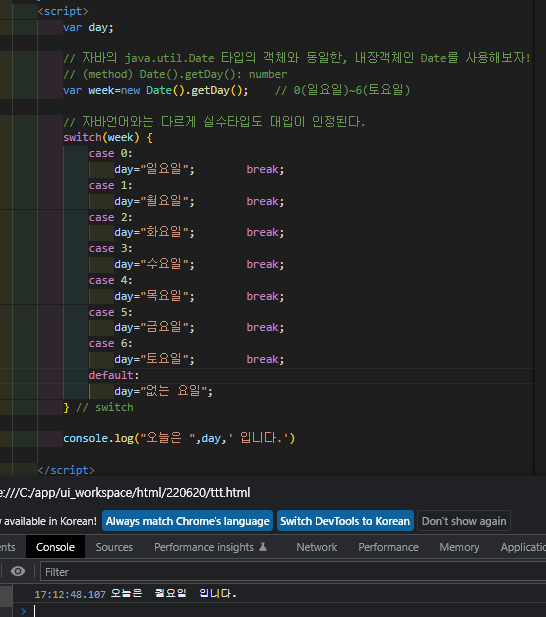The image size is (546, 617).
Task: Click the day="목요일" assignment
Action: (154, 296)
